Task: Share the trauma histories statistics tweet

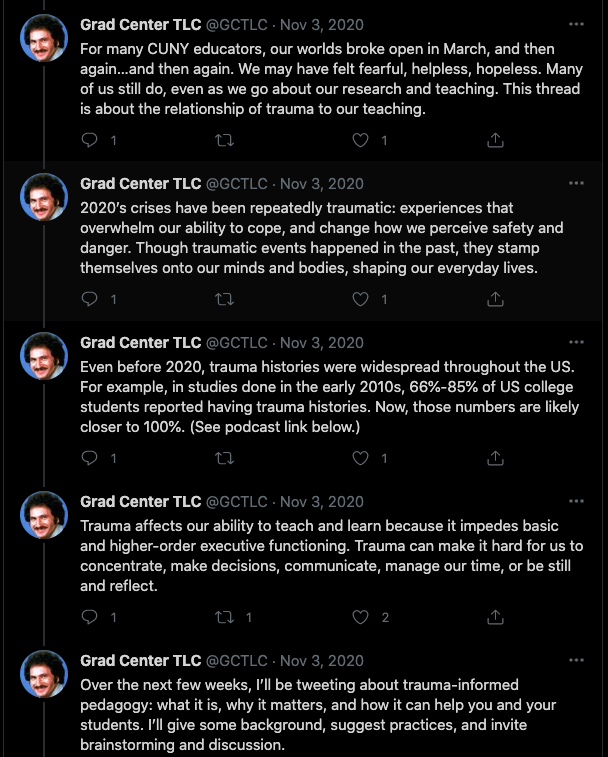Action: tap(495, 458)
